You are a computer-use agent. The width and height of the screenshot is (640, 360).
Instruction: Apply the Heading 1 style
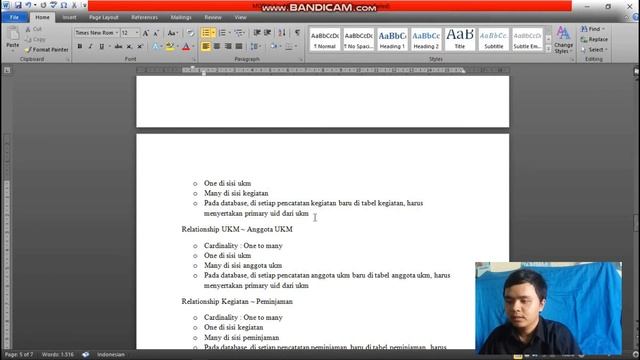392,39
